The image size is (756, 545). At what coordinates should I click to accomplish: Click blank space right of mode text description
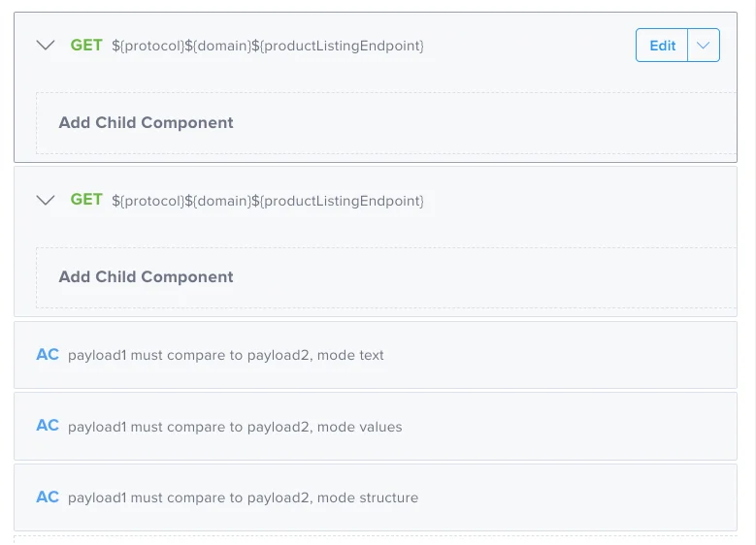(563, 355)
